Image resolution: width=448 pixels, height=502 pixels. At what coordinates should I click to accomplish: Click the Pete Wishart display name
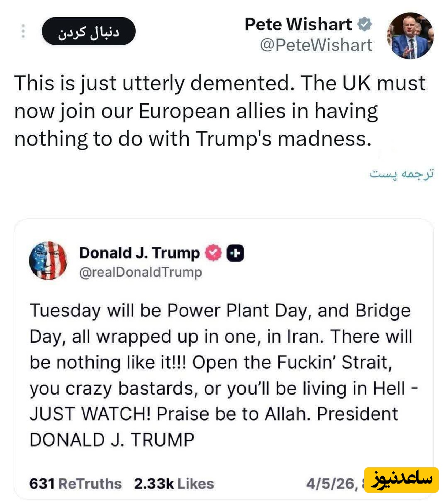click(x=298, y=24)
